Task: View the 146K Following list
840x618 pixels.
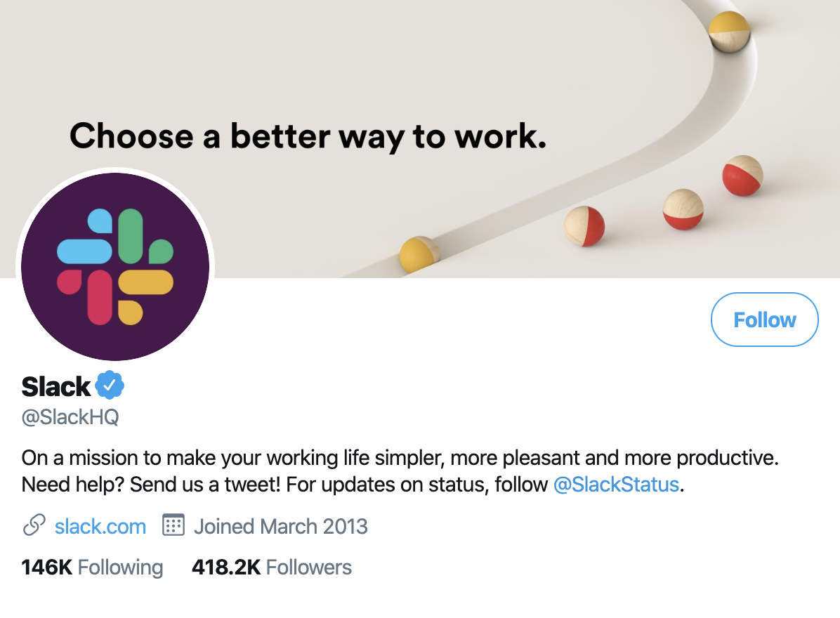Action: 91,567
